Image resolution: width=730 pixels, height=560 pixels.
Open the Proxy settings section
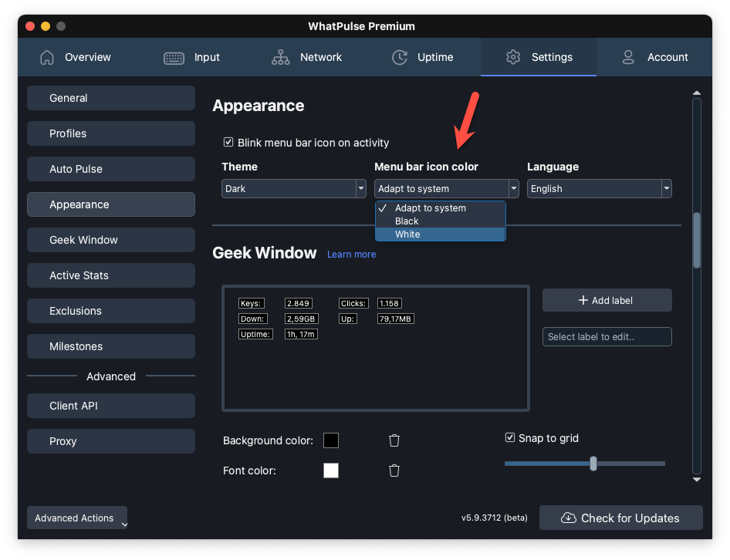[110, 440]
